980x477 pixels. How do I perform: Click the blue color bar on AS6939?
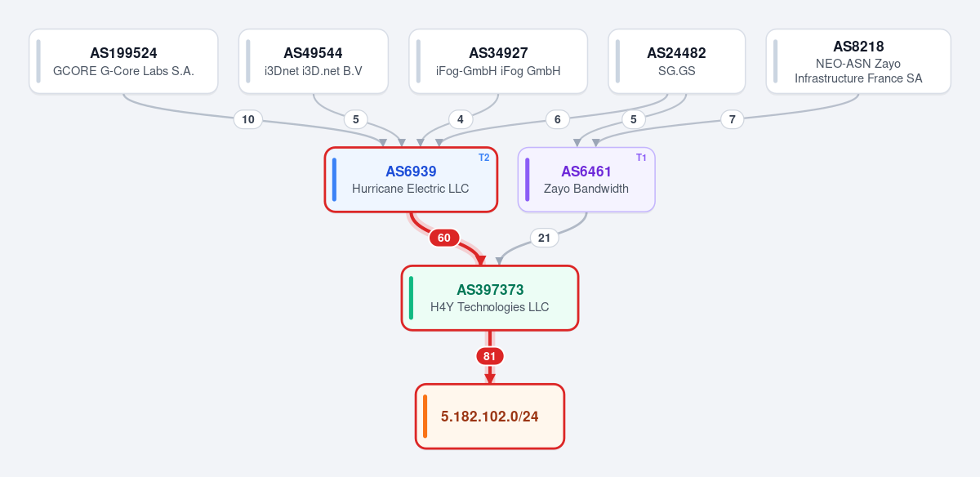click(x=335, y=180)
